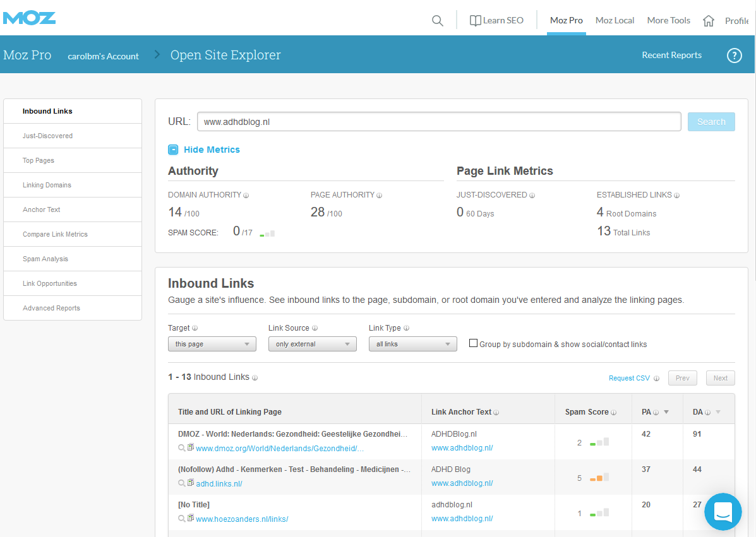Click spam score bar in metrics panel

pos(267,233)
